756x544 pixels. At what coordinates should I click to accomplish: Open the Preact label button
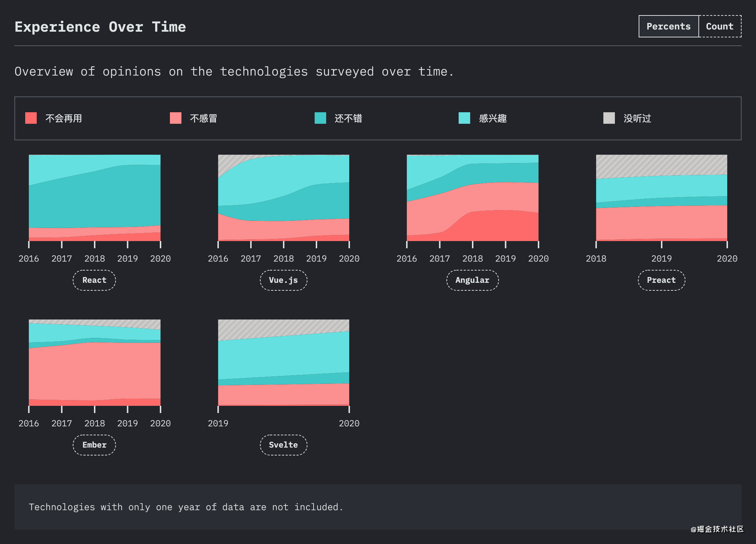661,280
